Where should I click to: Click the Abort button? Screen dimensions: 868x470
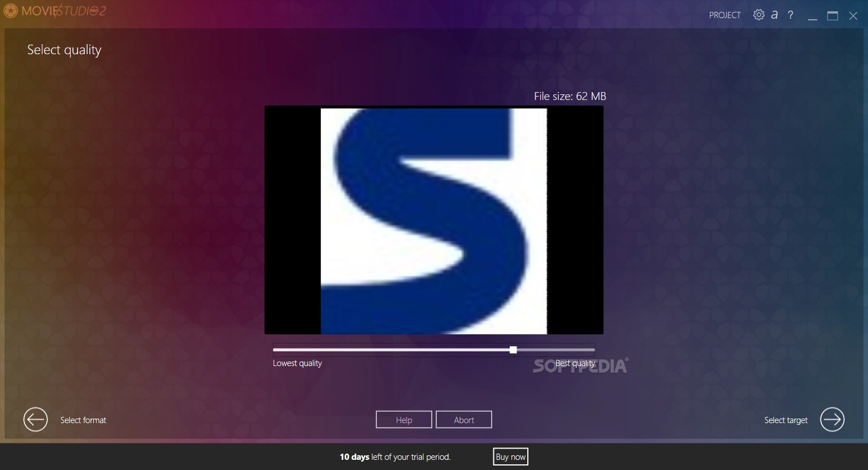tap(464, 420)
